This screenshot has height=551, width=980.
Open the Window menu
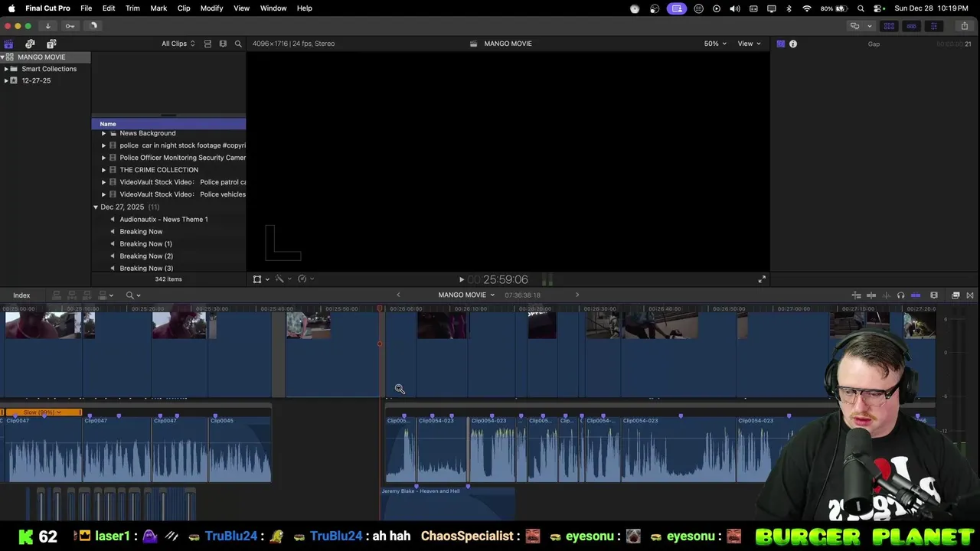tap(273, 8)
